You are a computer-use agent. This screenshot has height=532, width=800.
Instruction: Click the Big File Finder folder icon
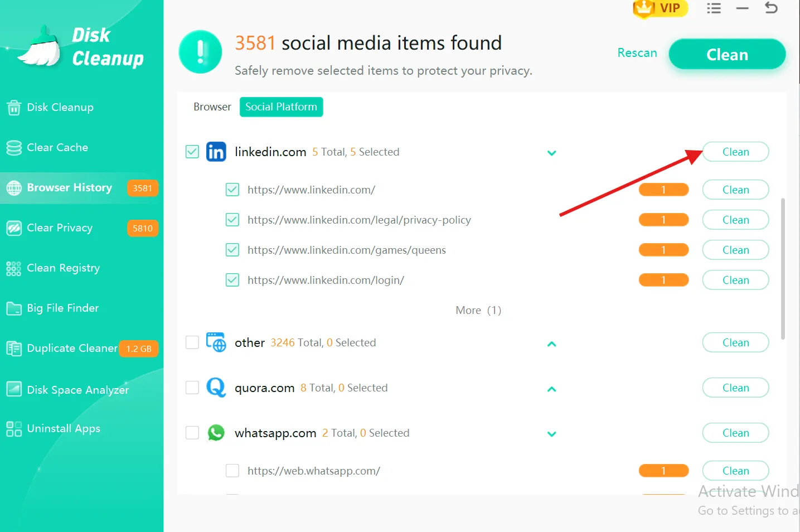click(x=14, y=308)
